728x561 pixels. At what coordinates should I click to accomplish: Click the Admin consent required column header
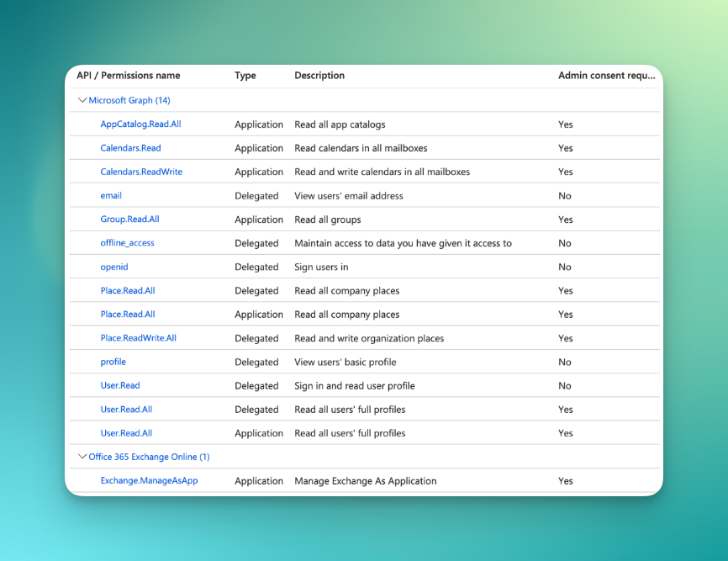coord(606,76)
